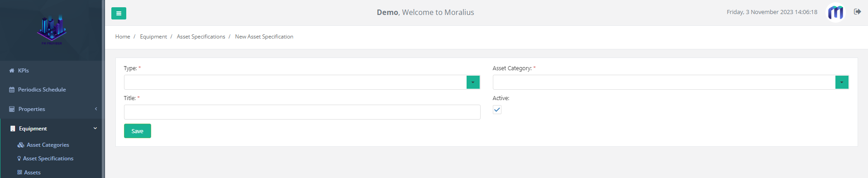868x178 pixels.
Task: Open the Moralius user avatar
Action: click(835, 12)
